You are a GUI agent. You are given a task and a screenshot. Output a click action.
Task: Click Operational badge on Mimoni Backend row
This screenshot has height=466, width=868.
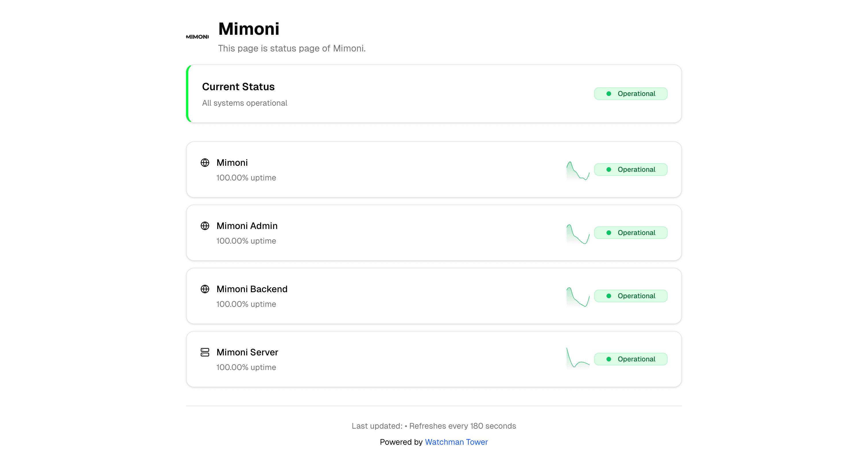pos(631,296)
